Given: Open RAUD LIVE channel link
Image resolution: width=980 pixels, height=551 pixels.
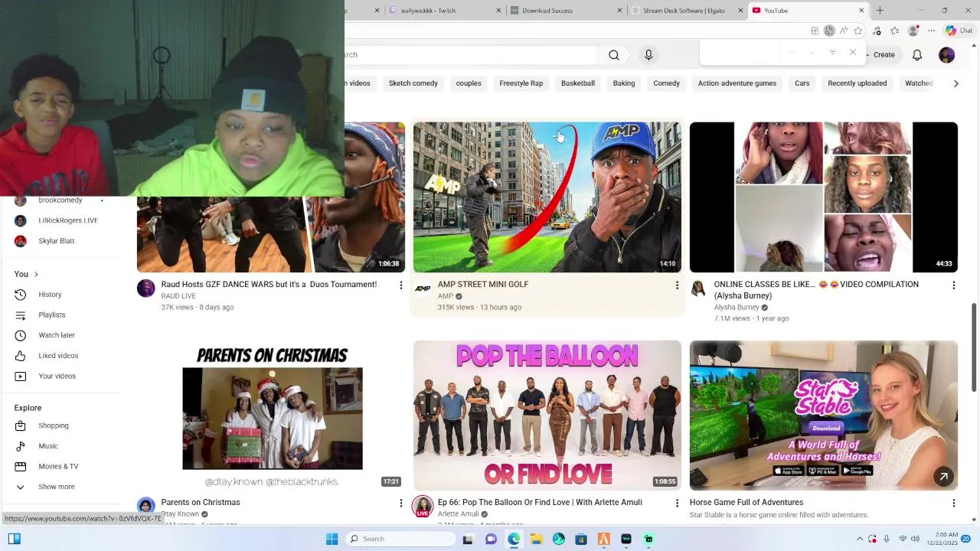Looking at the screenshot, I should (178, 296).
